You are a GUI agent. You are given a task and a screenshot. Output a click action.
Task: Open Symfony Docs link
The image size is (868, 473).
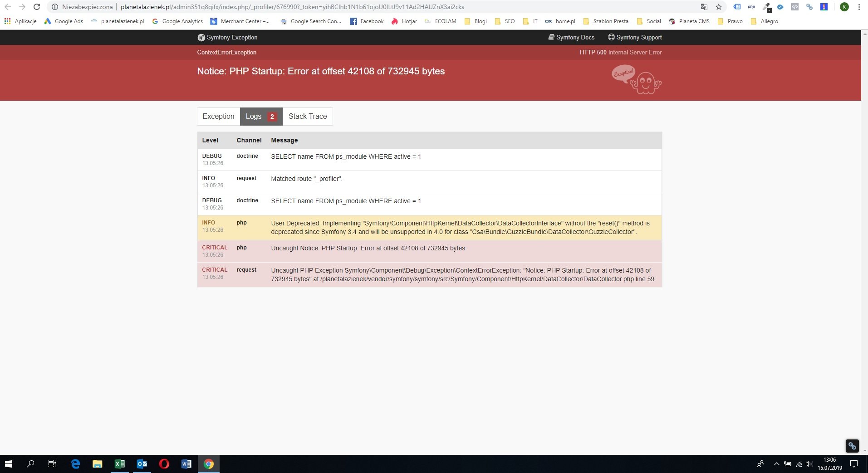coord(571,37)
